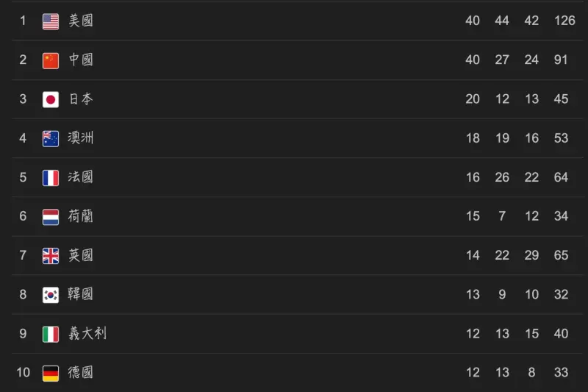This screenshot has height=392, width=588.
Task: Click the Netherlands flag icon
Action: click(x=51, y=217)
